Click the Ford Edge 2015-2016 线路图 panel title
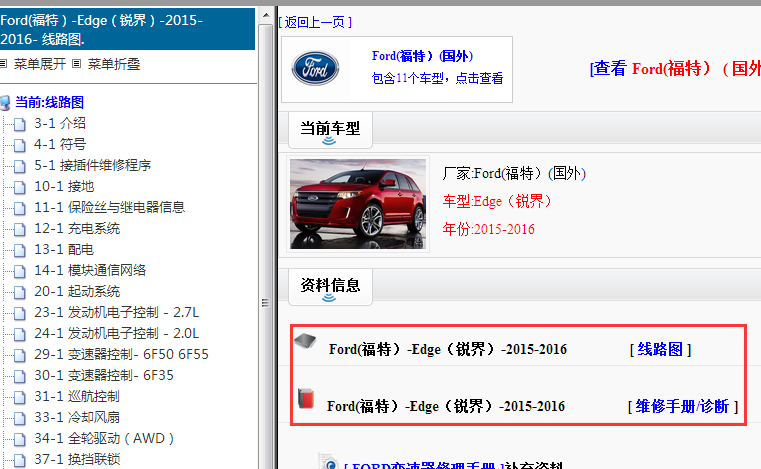 [127, 29]
